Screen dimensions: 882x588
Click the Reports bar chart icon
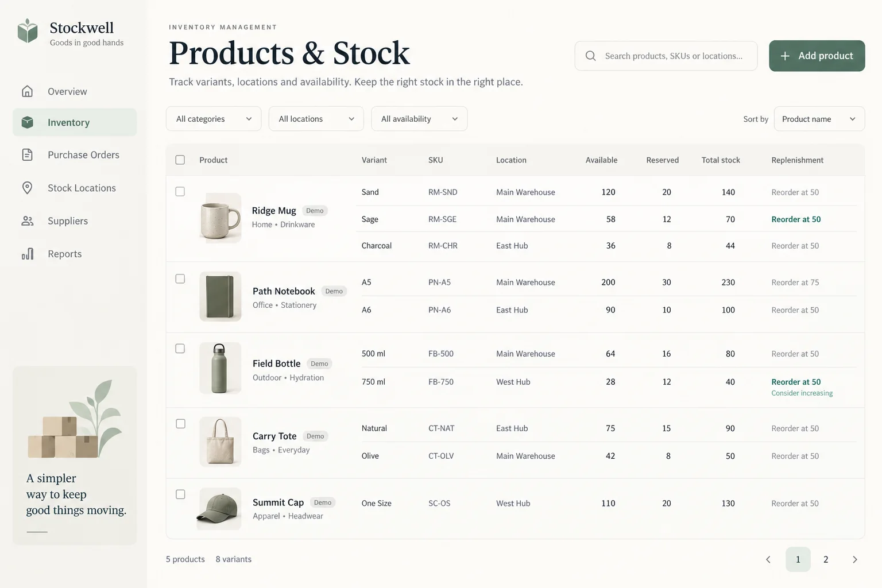tap(27, 254)
